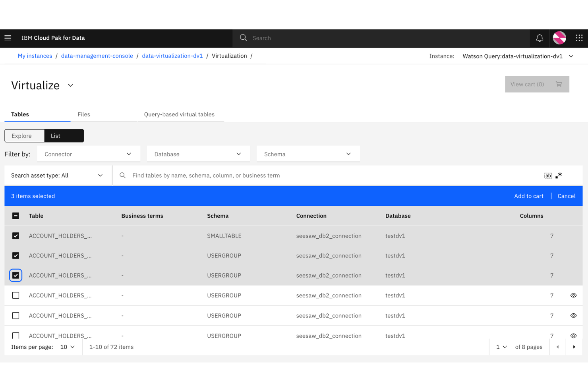The width and height of the screenshot is (588, 392).
Task: Expand the Virtualize page title dropdown
Action: coord(71,85)
